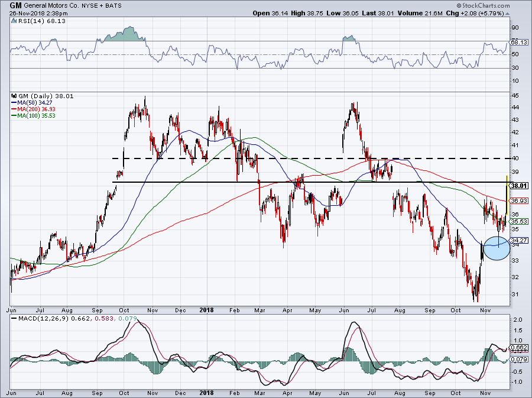Click the 0.662 value tag on MACD axis
The image size is (532, 398).
(x=519, y=348)
